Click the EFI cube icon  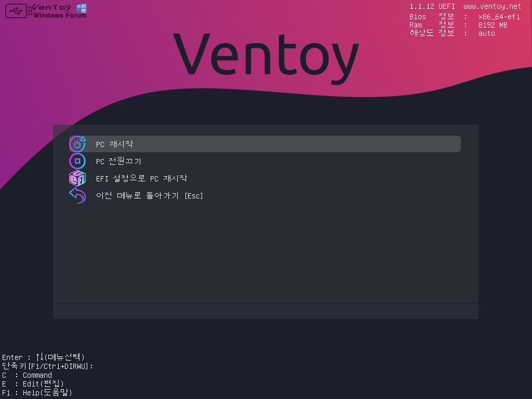77,178
